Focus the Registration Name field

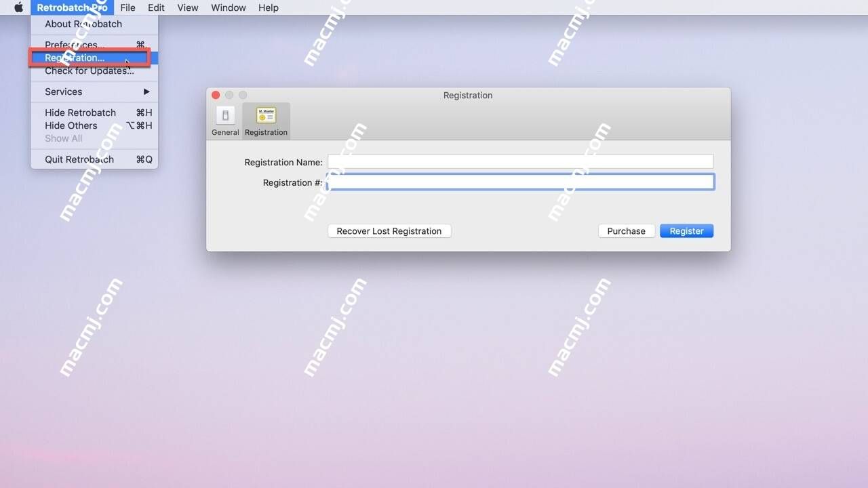(520, 161)
